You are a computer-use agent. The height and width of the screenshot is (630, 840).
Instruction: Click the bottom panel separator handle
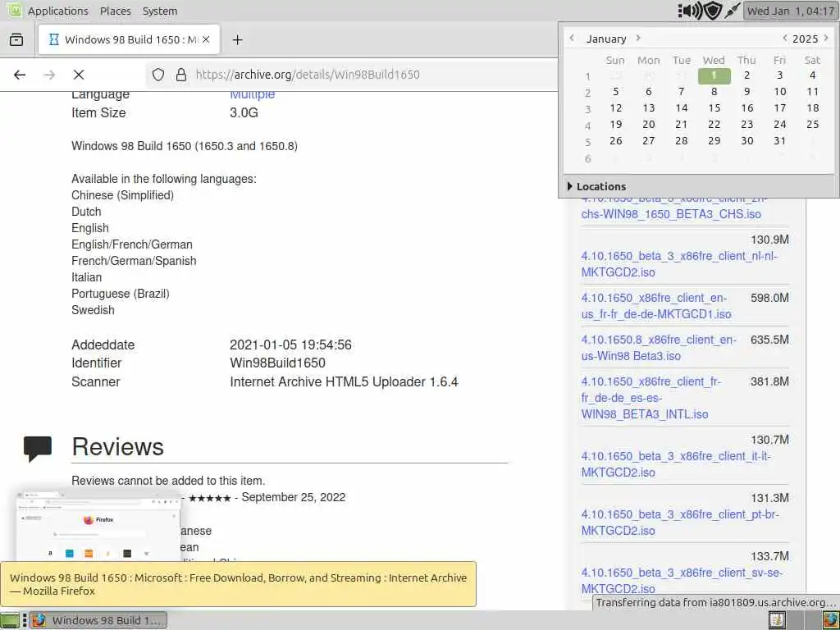click(25, 620)
